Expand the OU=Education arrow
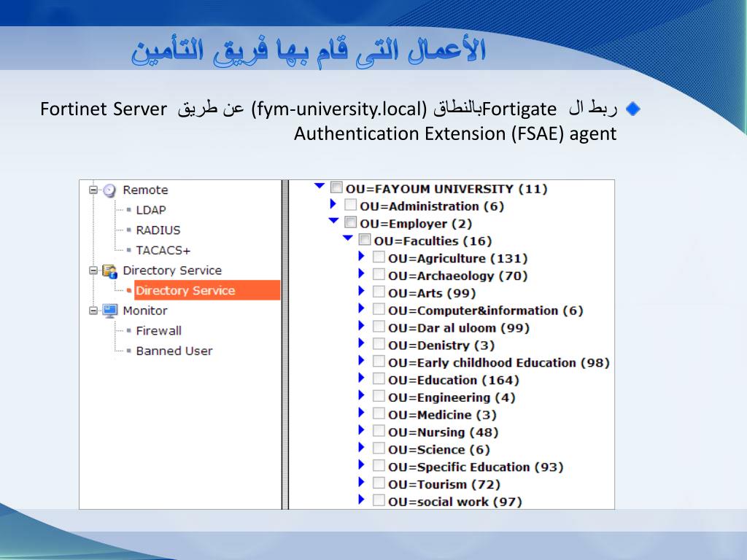Image resolution: width=747 pixels, height=560 pixels. click(x=362, y=378)
